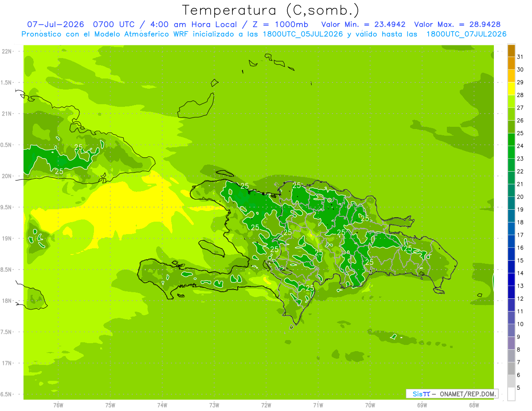The image size is (532, 411).
Task: Click the orange 31 color swatch in legend
Action: pyautogui.click(x=511, y=51)
